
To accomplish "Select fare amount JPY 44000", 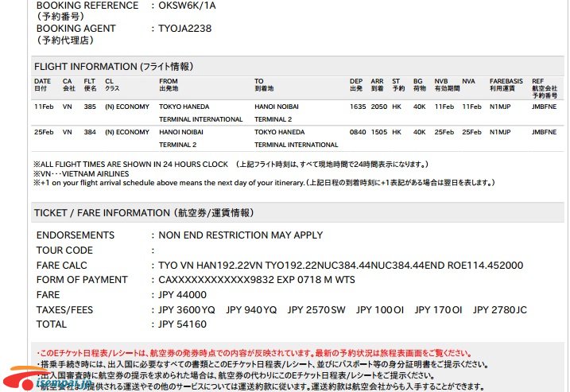I will [182, 294].
